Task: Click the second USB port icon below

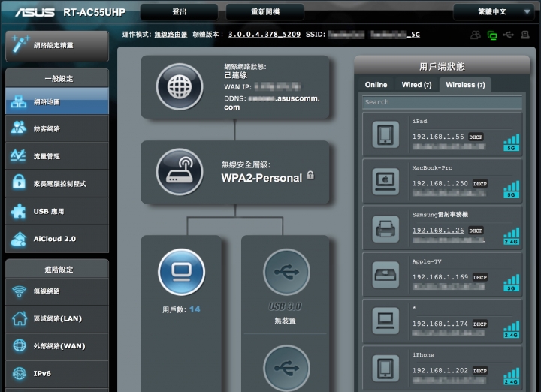Action: pyautogui.click(x=286, y=368)
